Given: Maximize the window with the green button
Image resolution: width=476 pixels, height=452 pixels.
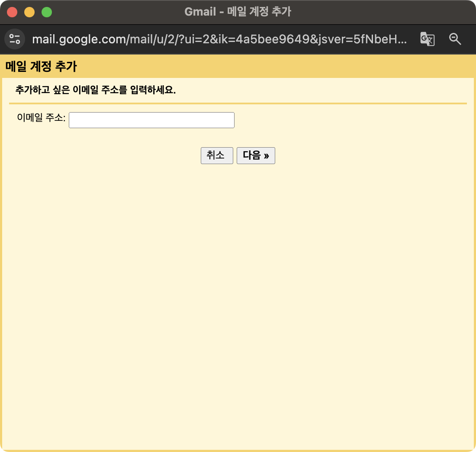Looking at the screenshot, I should (x=47, y=12).
